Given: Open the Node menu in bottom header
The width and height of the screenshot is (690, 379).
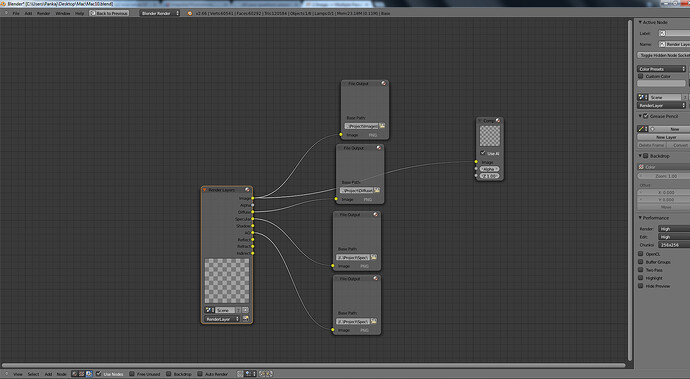Looking at the screenshot, I should (61, 374).
